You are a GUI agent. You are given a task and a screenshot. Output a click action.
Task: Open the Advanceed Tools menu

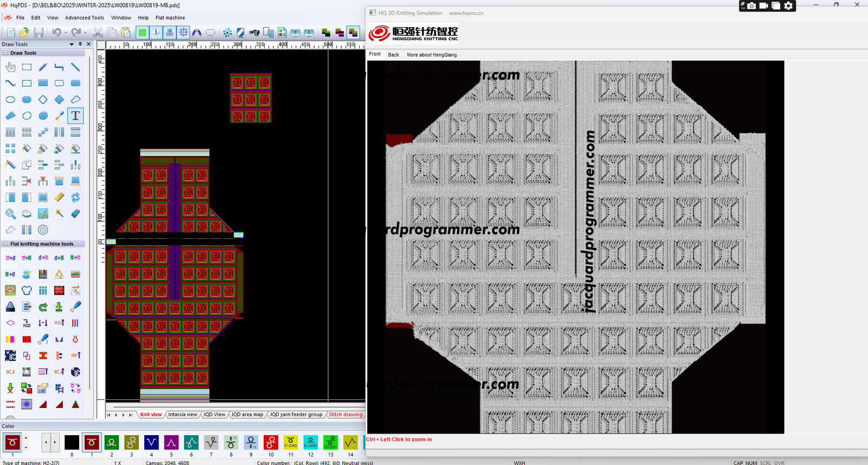tap(84, 18)
